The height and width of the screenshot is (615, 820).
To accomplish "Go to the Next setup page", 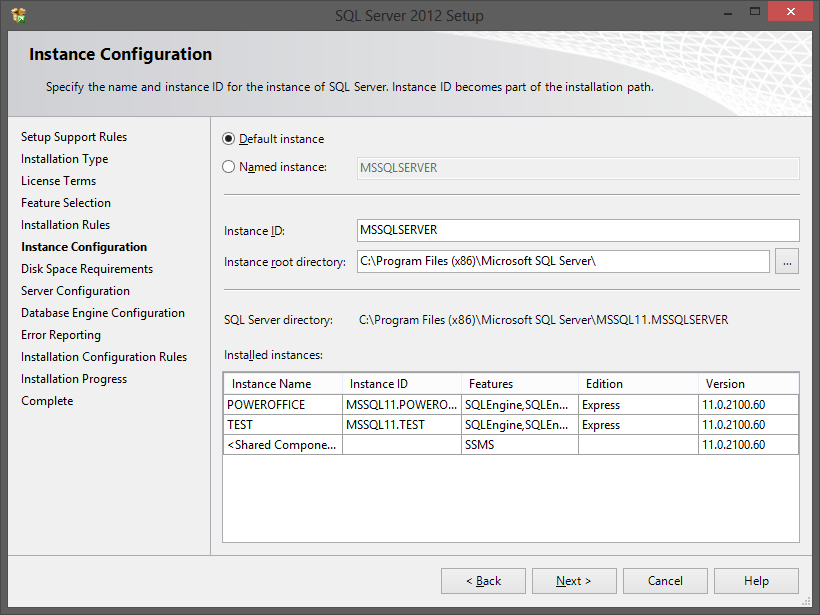I will [x=574, y=581].
